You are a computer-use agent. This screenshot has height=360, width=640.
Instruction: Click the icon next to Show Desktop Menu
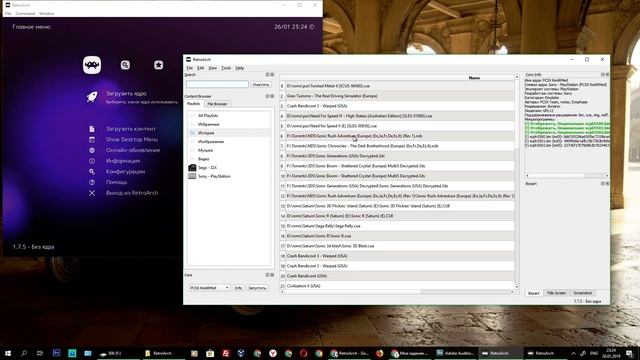92,140
